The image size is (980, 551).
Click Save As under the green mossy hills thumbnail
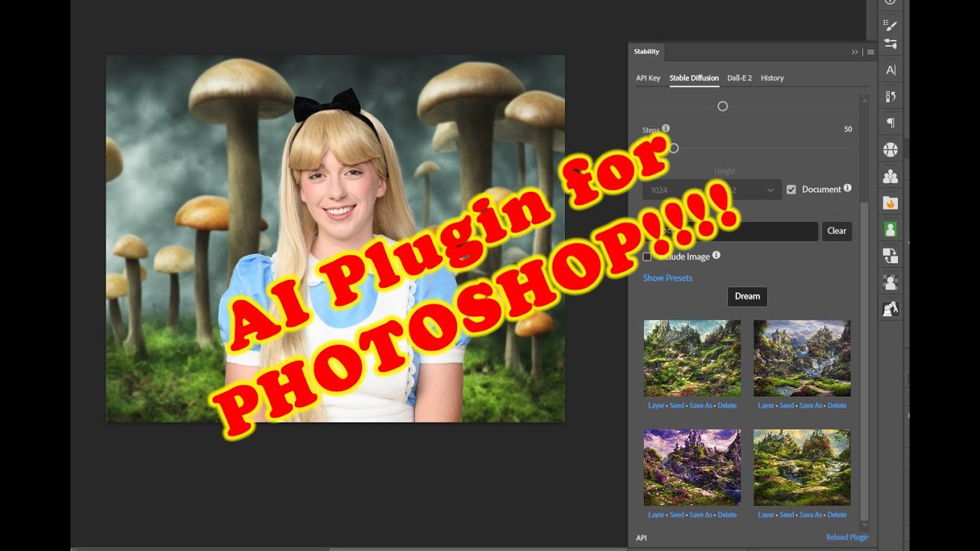701,406
